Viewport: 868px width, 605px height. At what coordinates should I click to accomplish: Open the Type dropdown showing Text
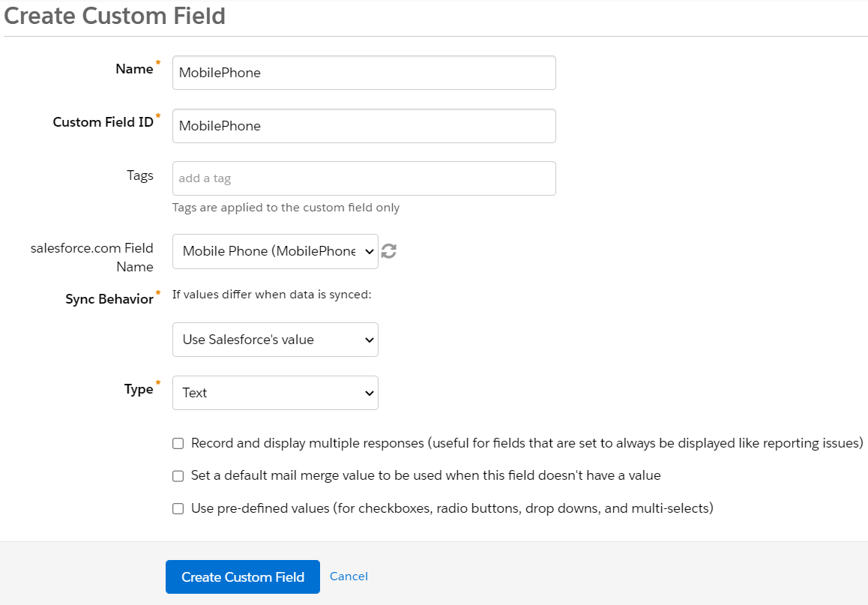pos(275,393)
